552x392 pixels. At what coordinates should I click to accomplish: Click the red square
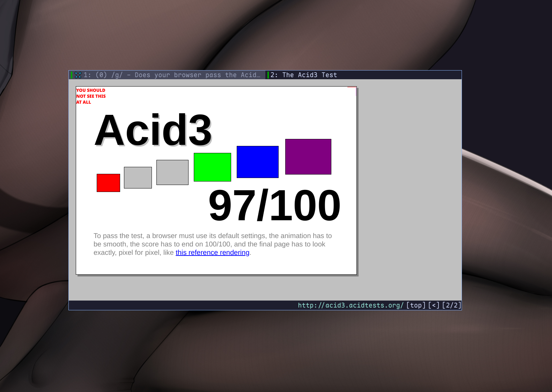[108, 183]
